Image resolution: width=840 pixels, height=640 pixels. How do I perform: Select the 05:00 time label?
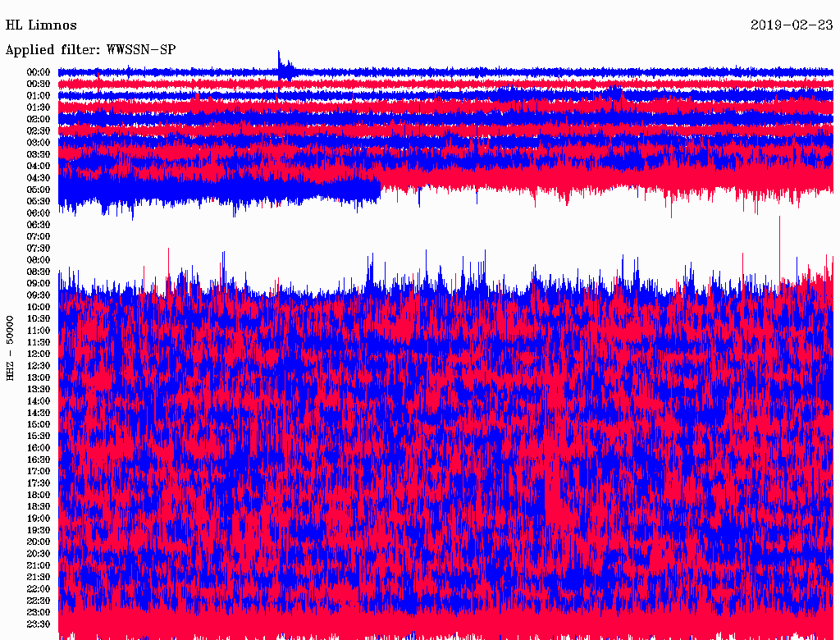point(39,190)
